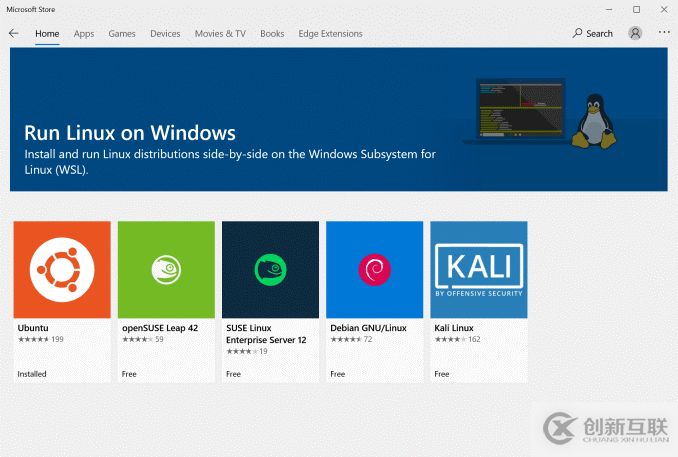The width and height of the screenshot is (678, 457).
Task: Click the WSL description text in banner
Action: pyautogui.click(x=230, y=162)
